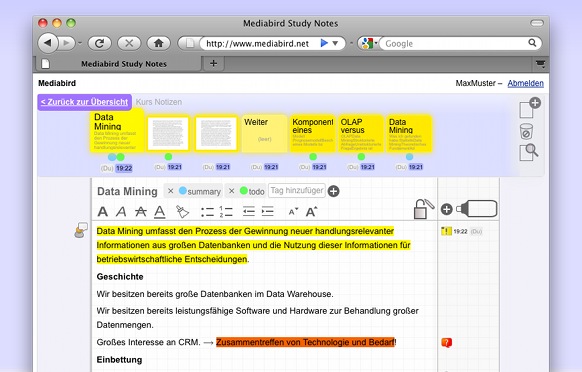This screenshot has height=372, width=582.
Task: Click the Abmelden logout link
Action: pos(525,83)
